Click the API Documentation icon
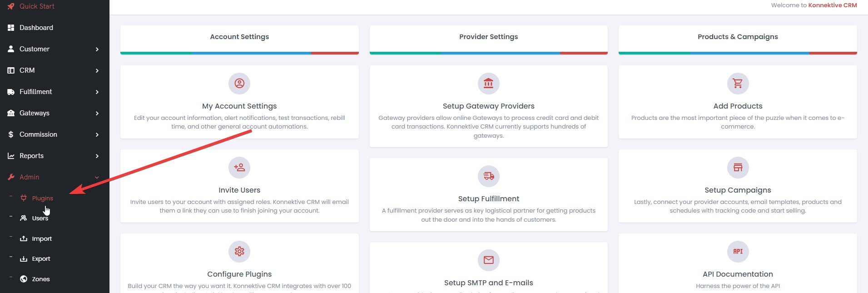This screenshot has height=293, width=868. 738,252
